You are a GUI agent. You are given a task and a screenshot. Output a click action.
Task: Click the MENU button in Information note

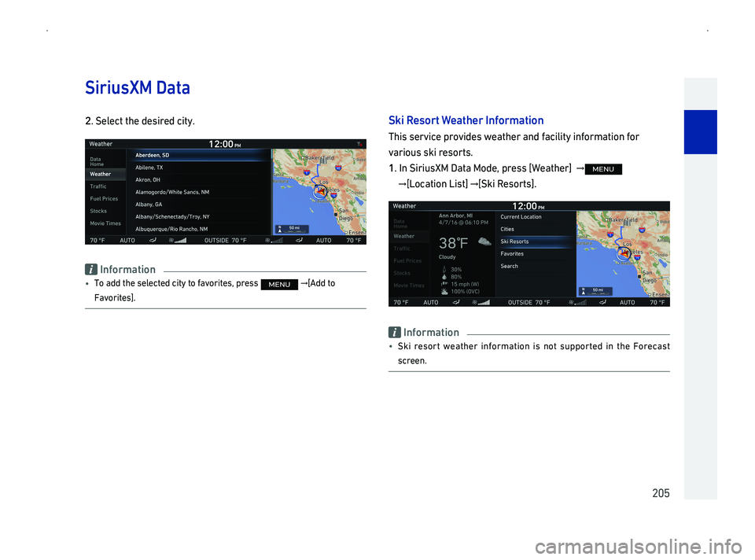pos(279,285)
